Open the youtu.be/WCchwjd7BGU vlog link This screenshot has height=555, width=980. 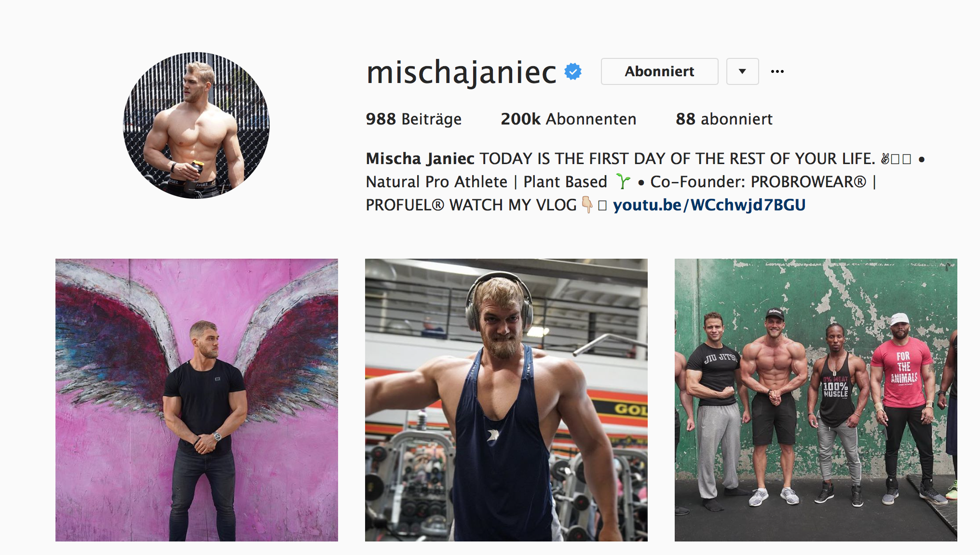click(x=709, y=205)
